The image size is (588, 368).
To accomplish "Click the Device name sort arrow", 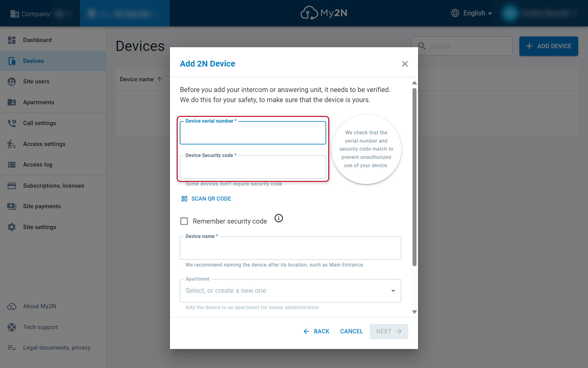I will coord(160,79).
